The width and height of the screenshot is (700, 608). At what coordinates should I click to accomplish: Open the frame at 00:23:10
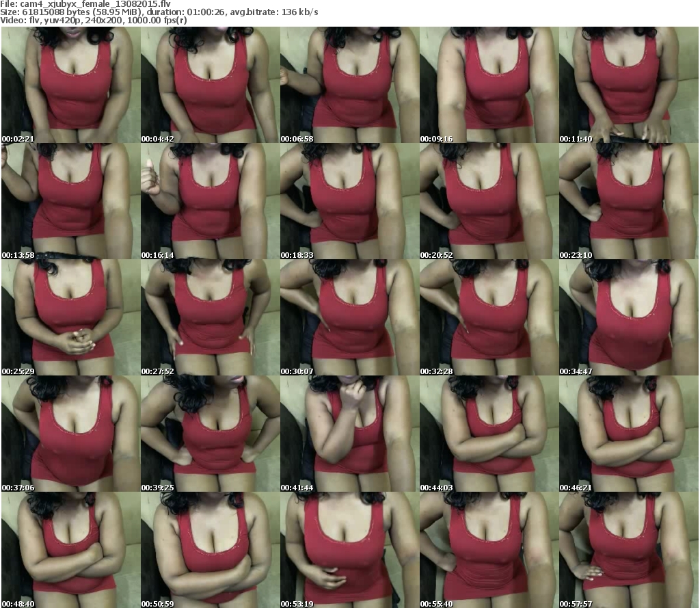tap(629, 201)
